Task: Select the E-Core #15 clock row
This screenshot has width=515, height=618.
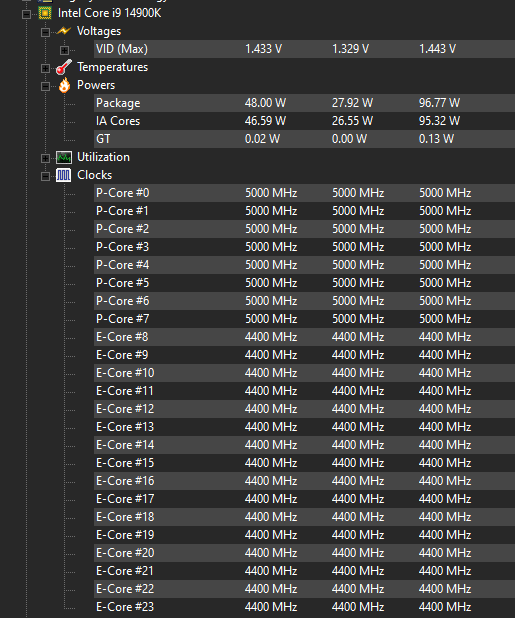Action: tap(305, 463)
